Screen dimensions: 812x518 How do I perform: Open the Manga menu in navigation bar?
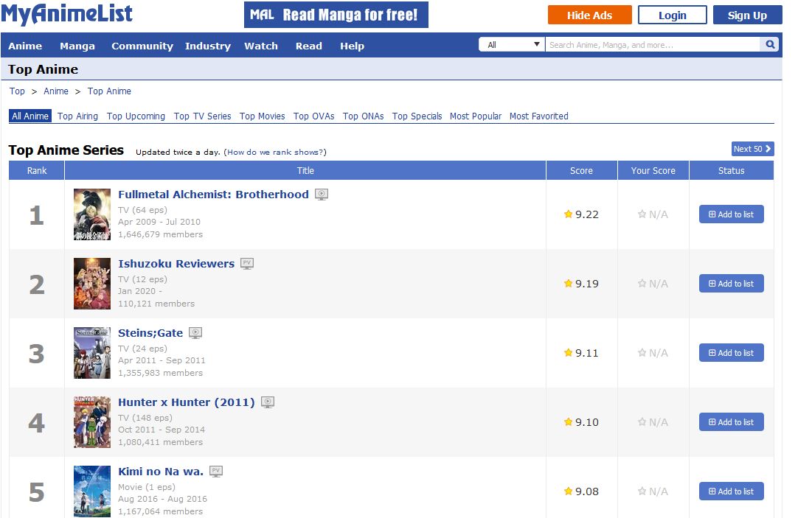(x=77, y=46)
